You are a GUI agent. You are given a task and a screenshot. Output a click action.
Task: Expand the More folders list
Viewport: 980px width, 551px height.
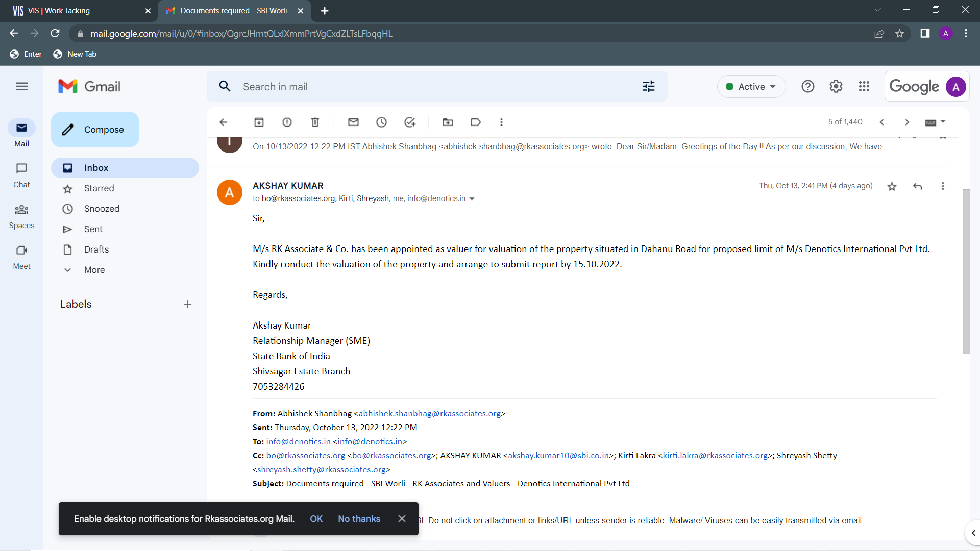(94, 270)
